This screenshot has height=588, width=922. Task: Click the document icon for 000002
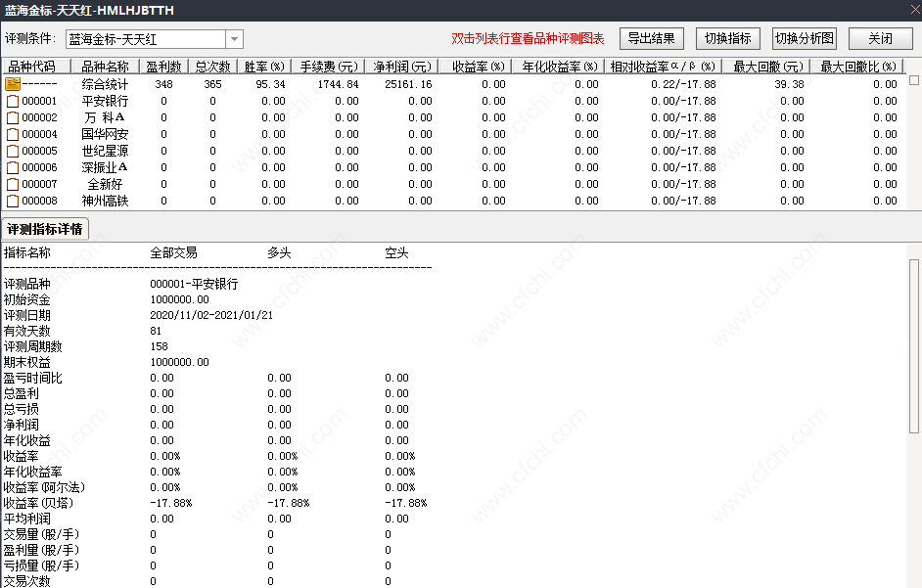point(13,117)
